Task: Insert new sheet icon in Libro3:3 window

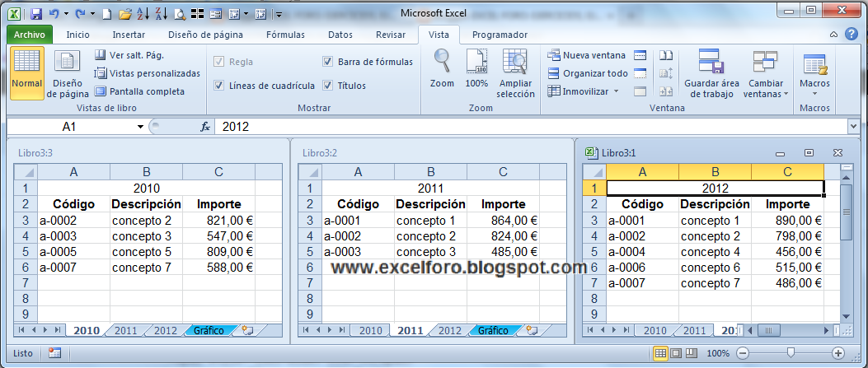Action: click(247, 330)
